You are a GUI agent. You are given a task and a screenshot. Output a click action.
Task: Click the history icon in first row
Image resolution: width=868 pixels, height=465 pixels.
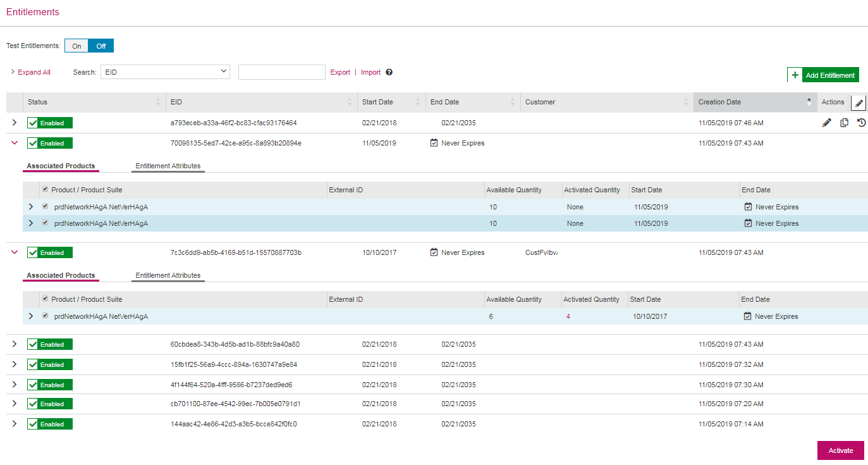861,123
